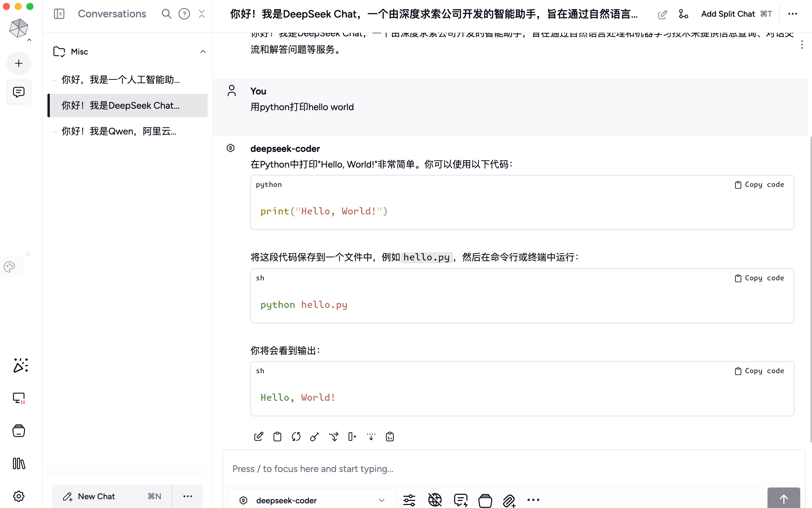Open the monitor icon in left rail
This screenshot has height=508, width=812.
pyautogui.click(x=19, y=398)
